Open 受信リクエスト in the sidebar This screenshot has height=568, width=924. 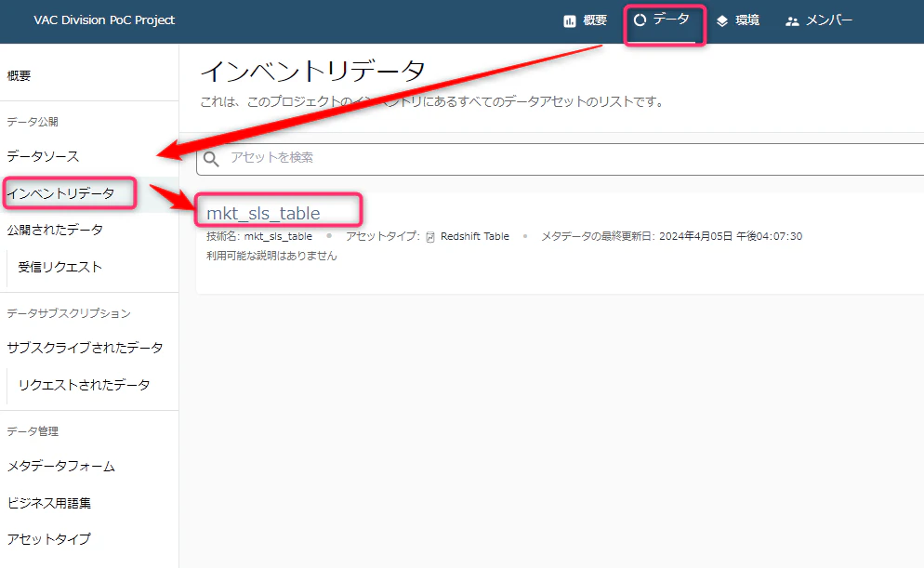(x=60, y=267)
